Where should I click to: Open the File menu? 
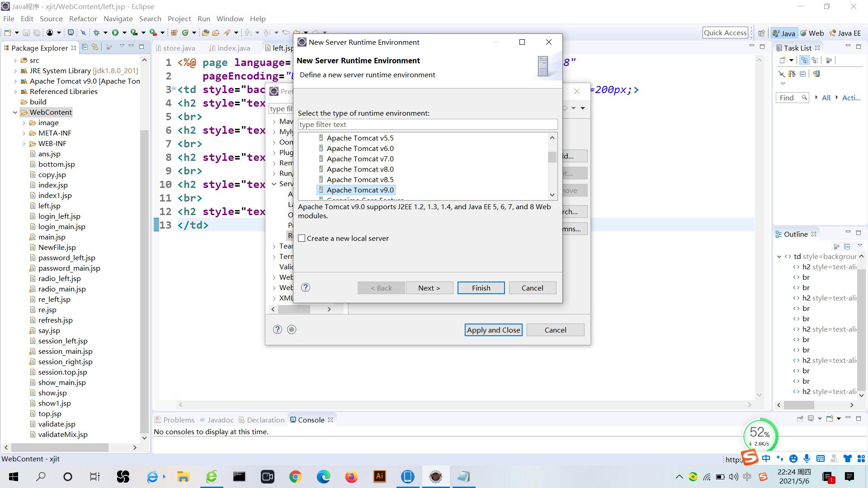point(9,19)
